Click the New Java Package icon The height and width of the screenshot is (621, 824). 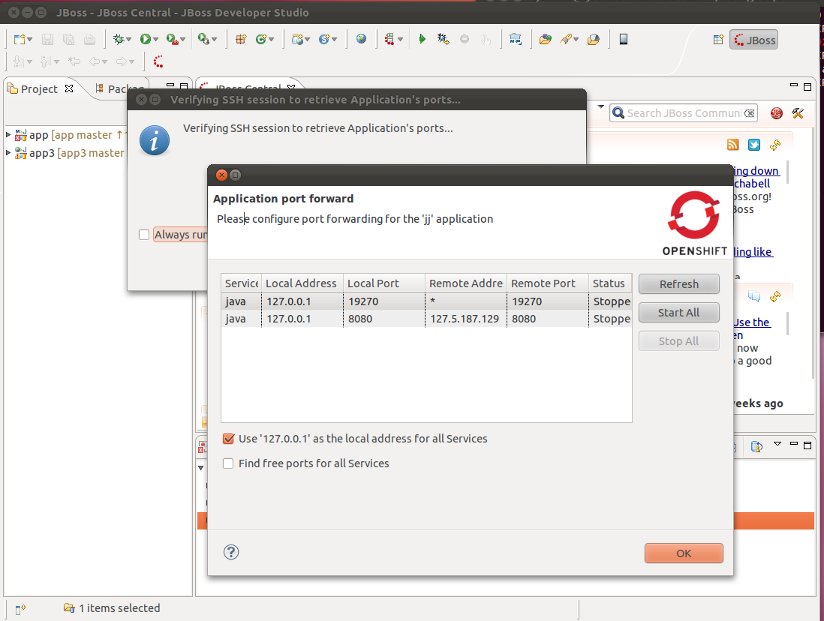tap(241, 39)
